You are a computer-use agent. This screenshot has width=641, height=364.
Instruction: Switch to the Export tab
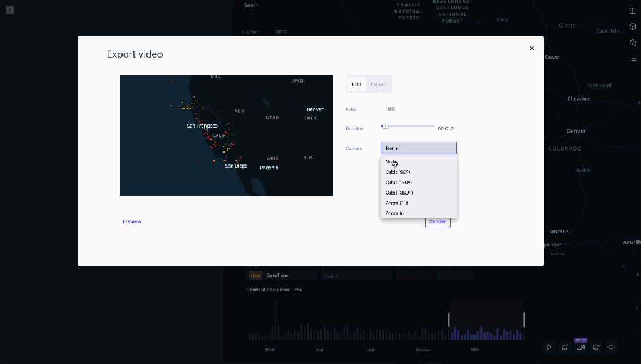(378, 84)
